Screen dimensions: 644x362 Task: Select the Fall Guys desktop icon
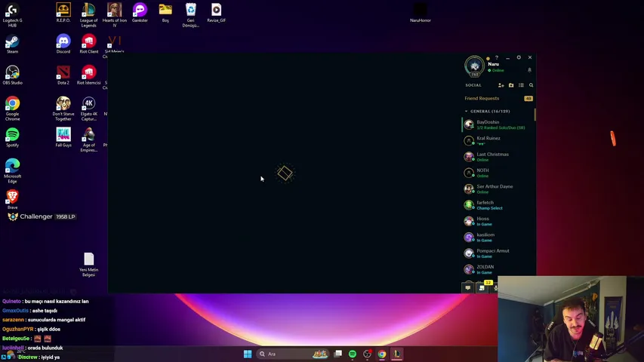click(63, 137)
